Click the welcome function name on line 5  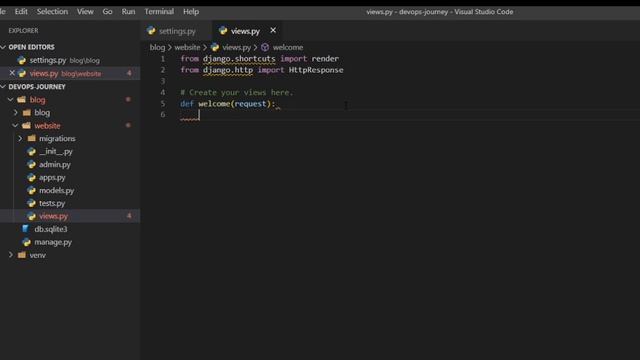coord(214,104)
